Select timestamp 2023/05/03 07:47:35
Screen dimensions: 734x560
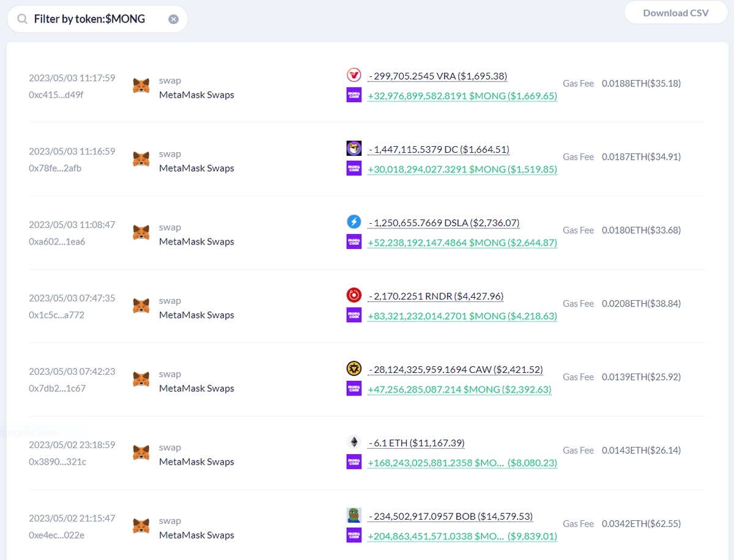coord(72,298)
